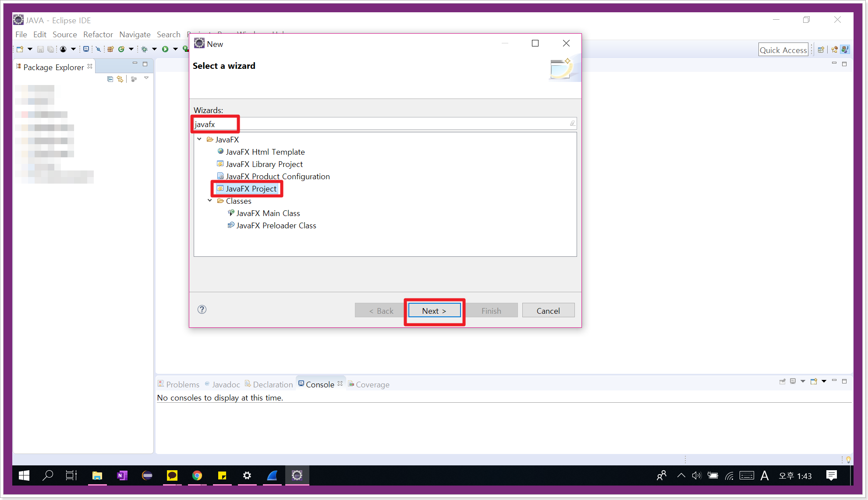The image size is (868, 500).
Task: Click the New Java Class icon
Action: 121,49
